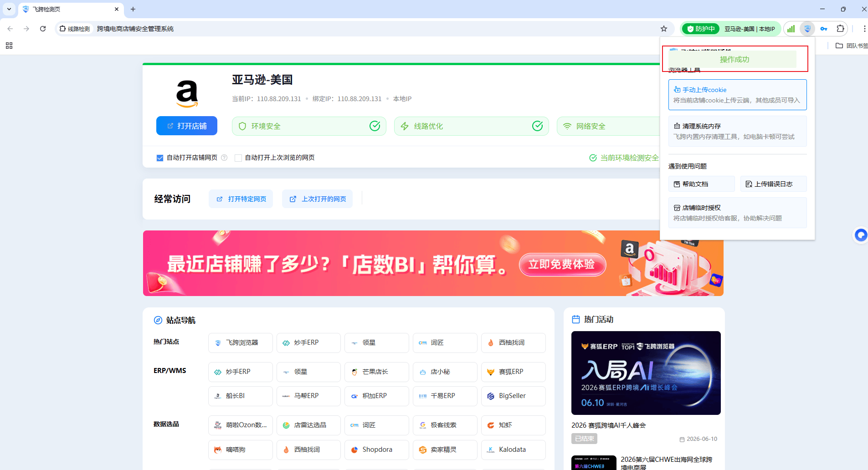Screen dimensions: 868x470
Task: Click the password key icon in toolbar
Action: [824, 29]
